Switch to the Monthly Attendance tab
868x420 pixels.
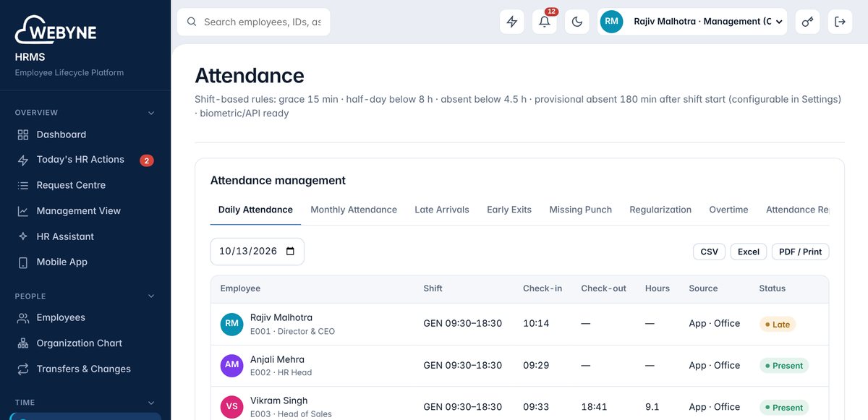(x=354, y=210)
